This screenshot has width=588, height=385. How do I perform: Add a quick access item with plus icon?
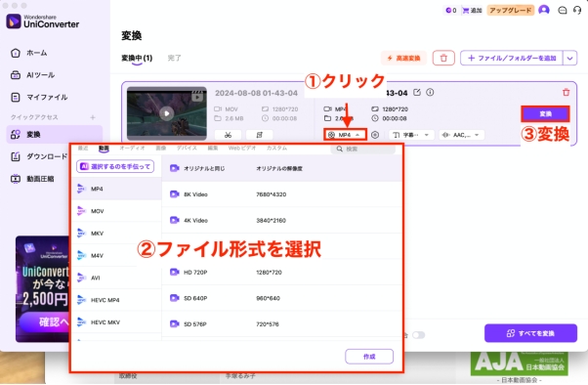point(93,117)
